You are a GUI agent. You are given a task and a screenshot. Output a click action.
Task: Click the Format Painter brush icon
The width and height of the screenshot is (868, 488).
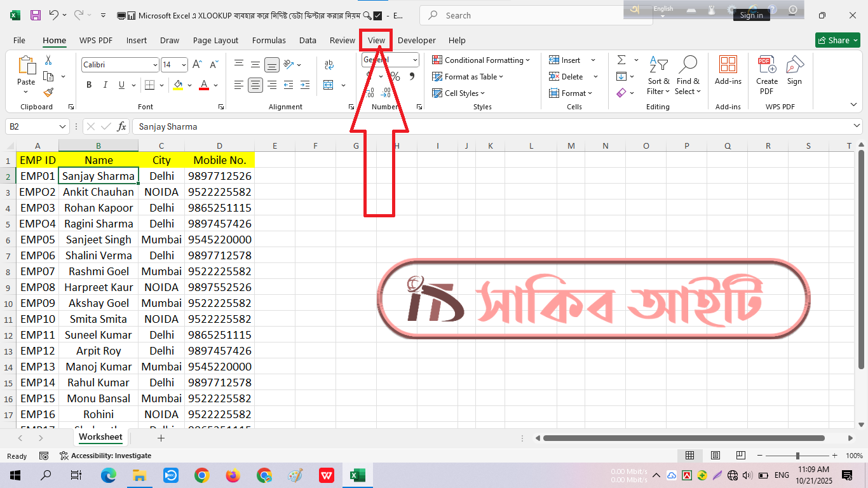tap(48, 93)
